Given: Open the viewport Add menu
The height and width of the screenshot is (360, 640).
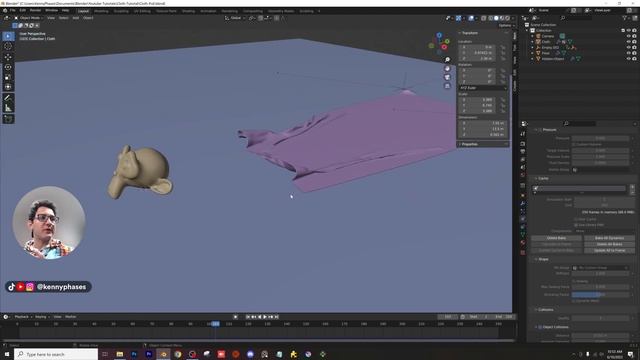Looking at the screenshot, I should [x=76, y=18].
